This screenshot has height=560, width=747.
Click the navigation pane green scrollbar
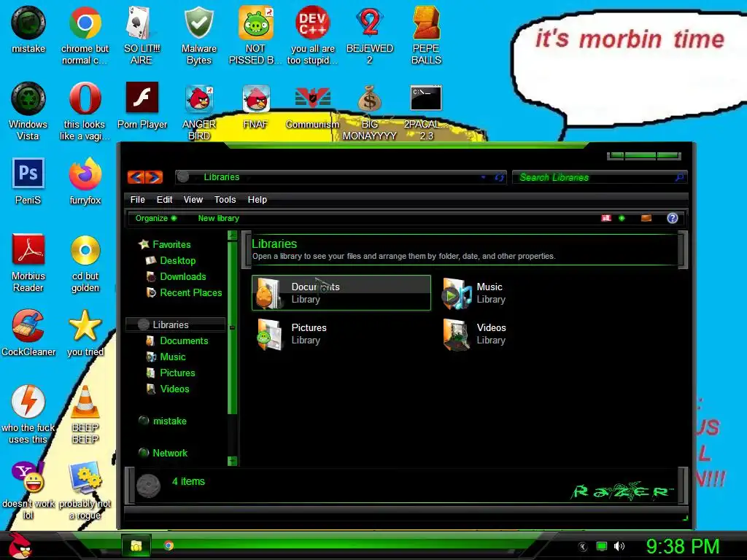[233, 327]
